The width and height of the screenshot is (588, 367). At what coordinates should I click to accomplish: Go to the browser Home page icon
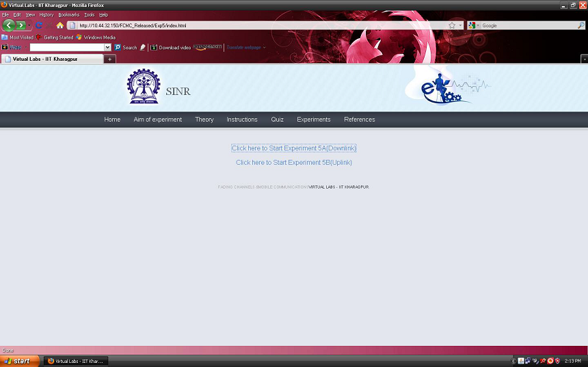point(59,25)
